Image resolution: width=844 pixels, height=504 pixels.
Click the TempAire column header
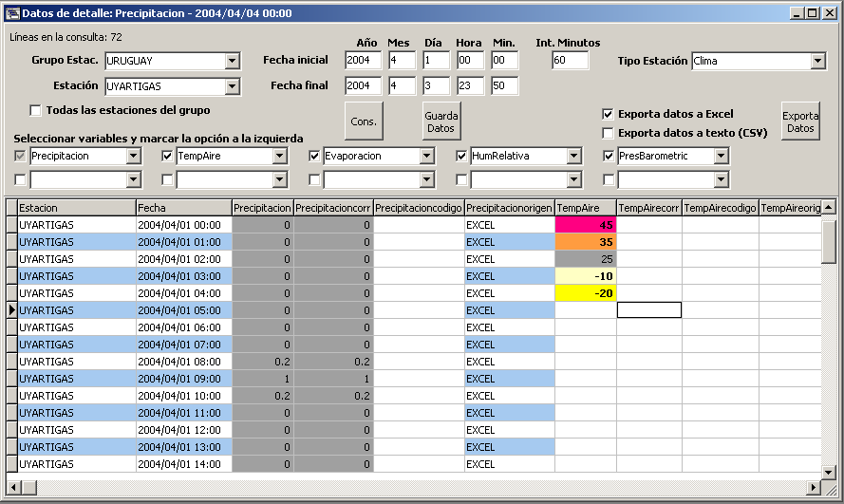[x=585, y=207]
